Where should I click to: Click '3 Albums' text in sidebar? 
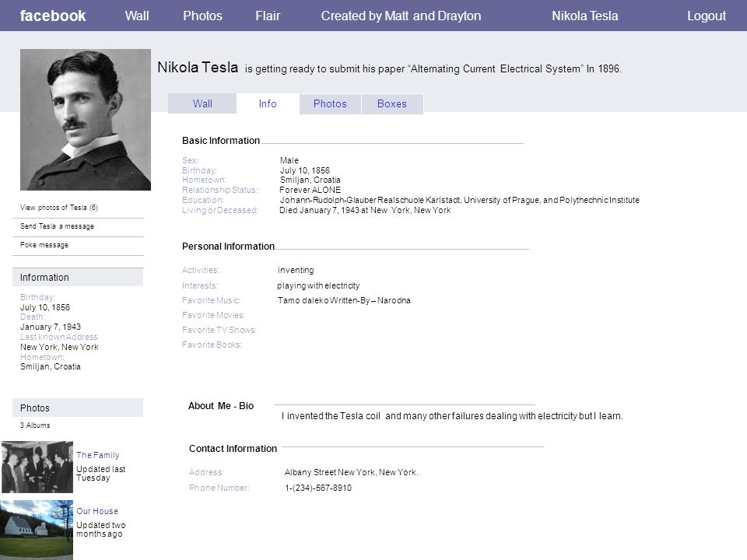[35, 425]
